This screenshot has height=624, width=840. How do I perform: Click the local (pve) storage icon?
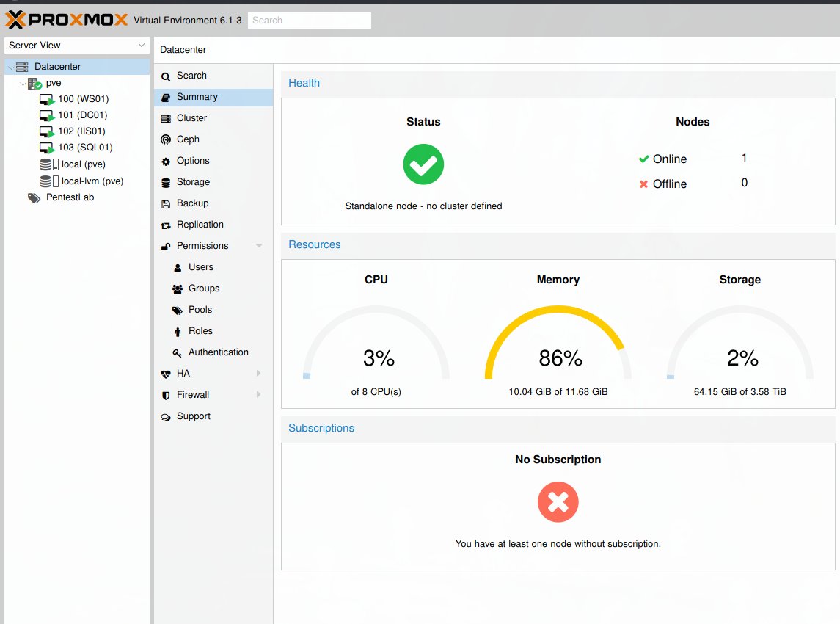(49, 164)
